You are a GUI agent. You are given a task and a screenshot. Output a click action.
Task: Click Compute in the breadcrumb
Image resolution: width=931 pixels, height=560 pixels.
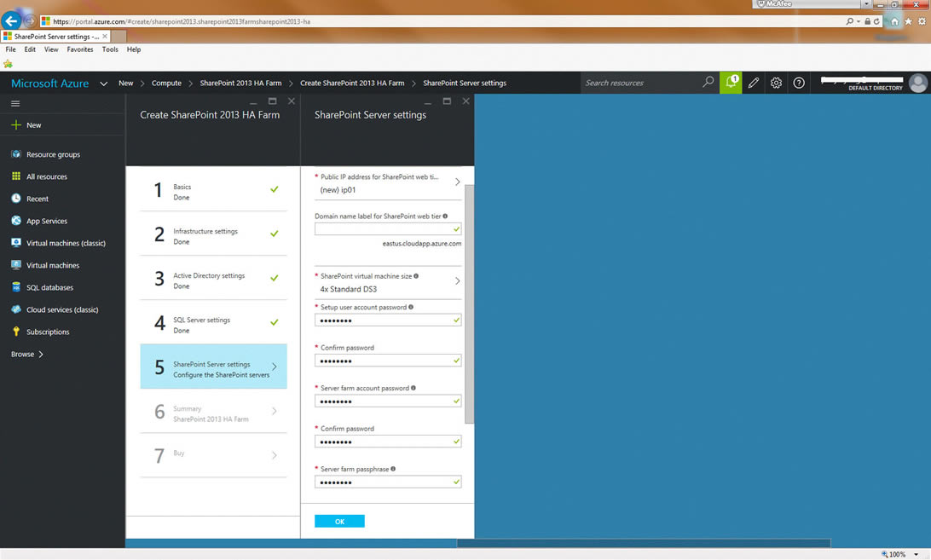click(x=166, y=84)
